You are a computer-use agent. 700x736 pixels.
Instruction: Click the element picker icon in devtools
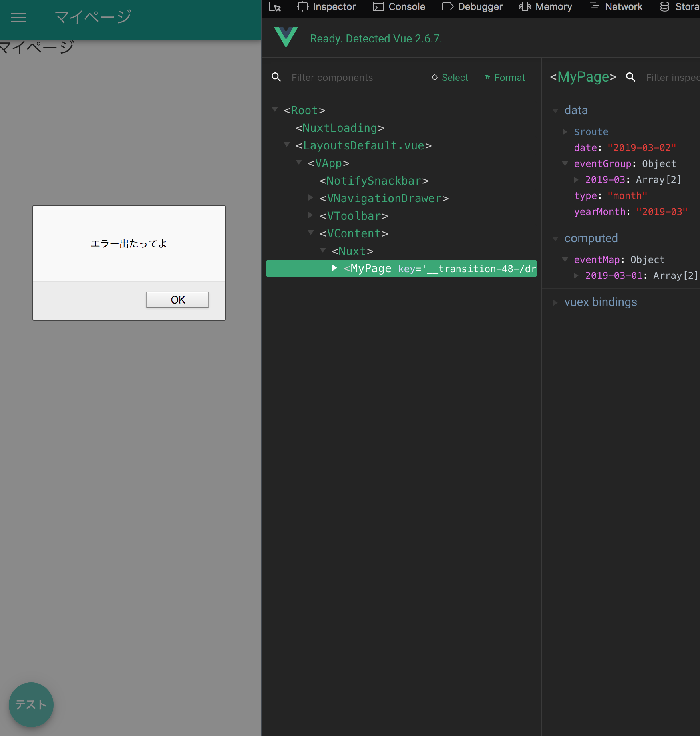pyautogui.click(x=275, y=7)
